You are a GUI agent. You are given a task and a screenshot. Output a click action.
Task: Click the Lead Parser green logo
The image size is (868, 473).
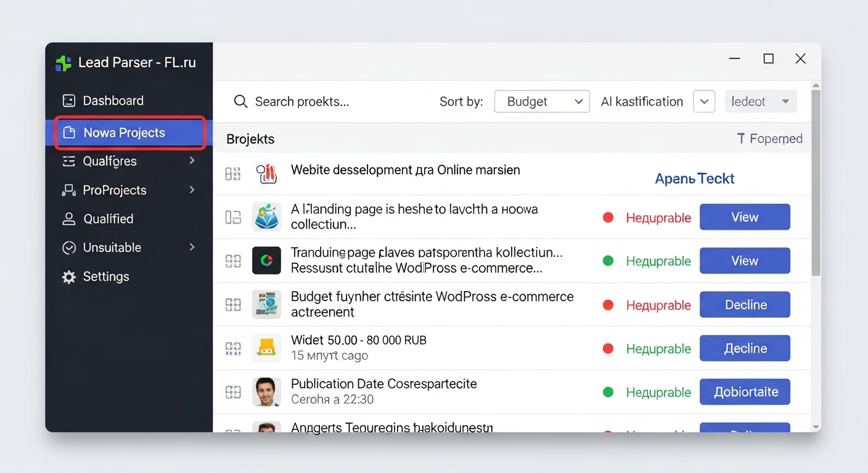pyautogui.click(x=63, y=63)
